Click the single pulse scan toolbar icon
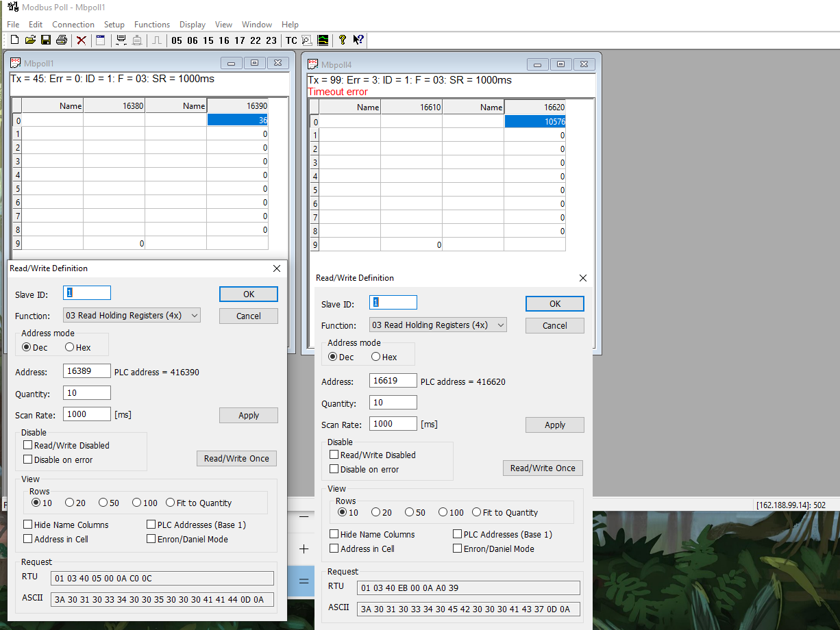The height and width of the screenshot is (630, 840). tap(157, 40)
